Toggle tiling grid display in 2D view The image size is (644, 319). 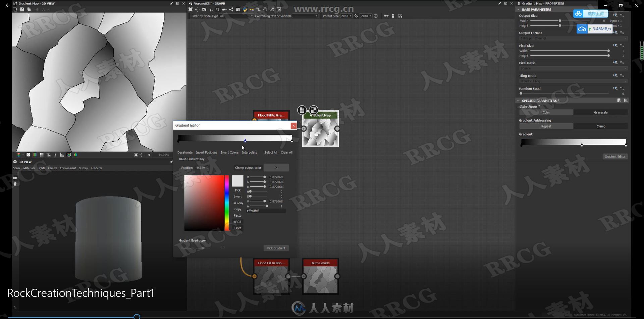42,155
